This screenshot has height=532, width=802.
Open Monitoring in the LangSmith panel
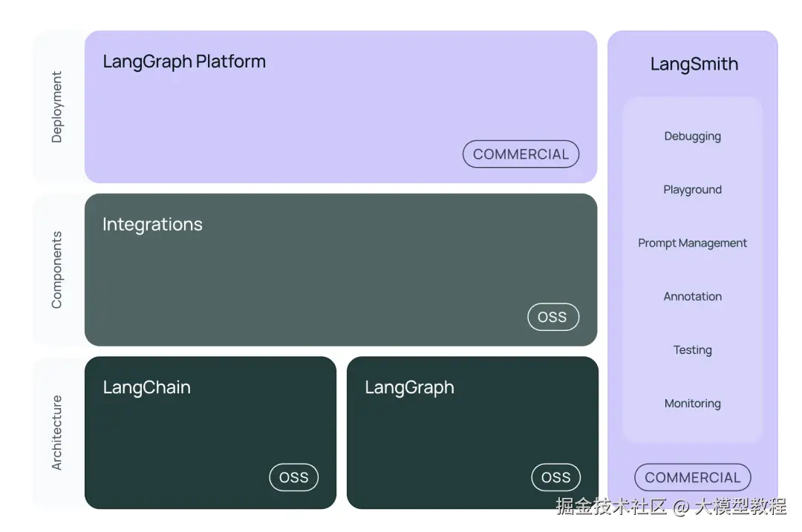pos(692,404)
